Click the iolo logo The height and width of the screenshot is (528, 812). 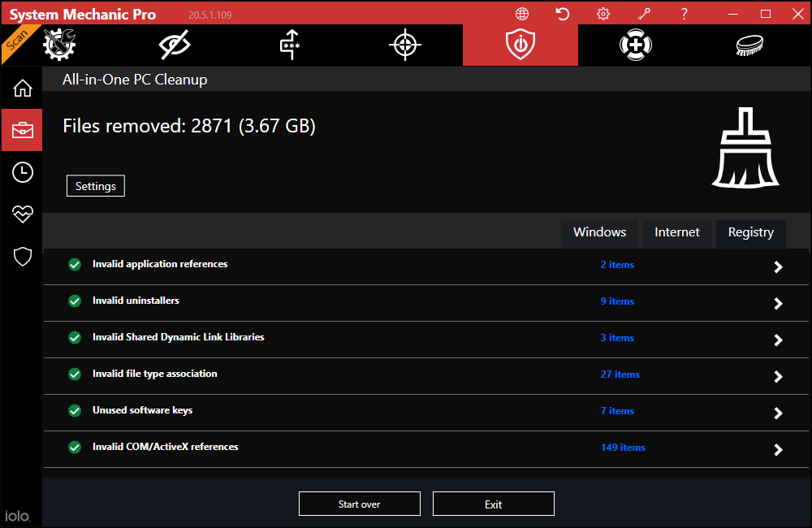pyautogui.click(x=18, y=516)
